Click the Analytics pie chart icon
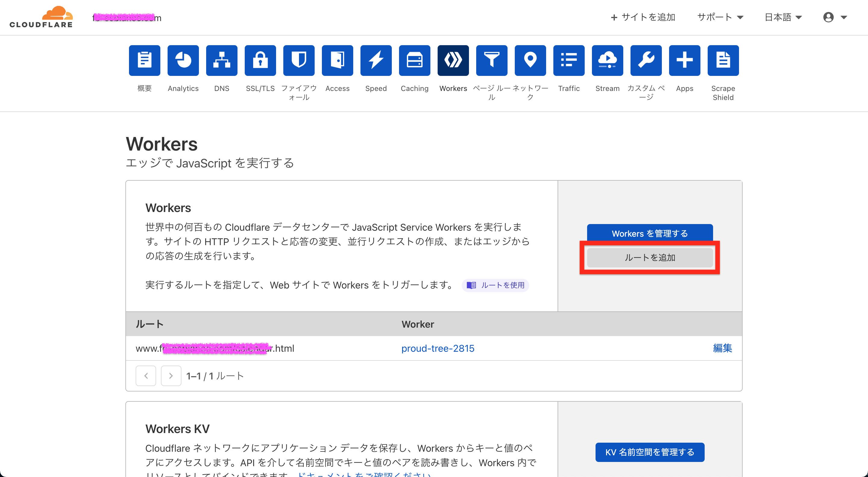This screenshot has height=477, width=868. click(183, 61)
